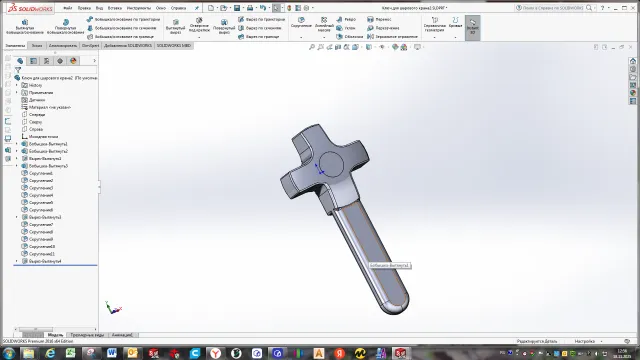Select the Rib (Ребро) tool

click(x=346, y=19)
